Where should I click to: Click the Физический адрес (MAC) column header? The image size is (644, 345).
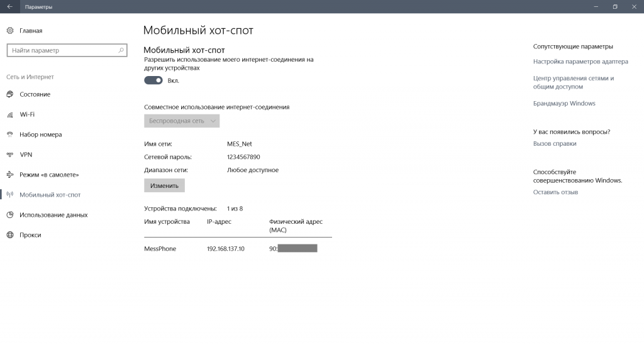[296, 226]
